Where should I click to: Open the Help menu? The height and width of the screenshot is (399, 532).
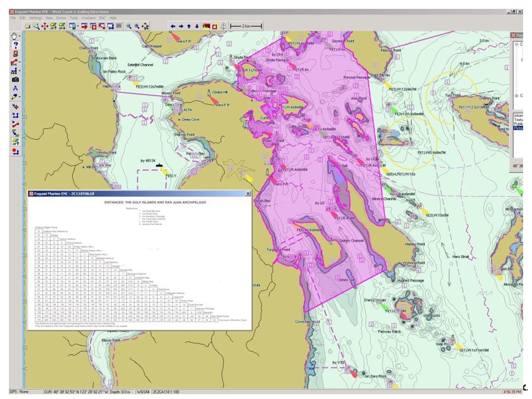tap(113, 18)
